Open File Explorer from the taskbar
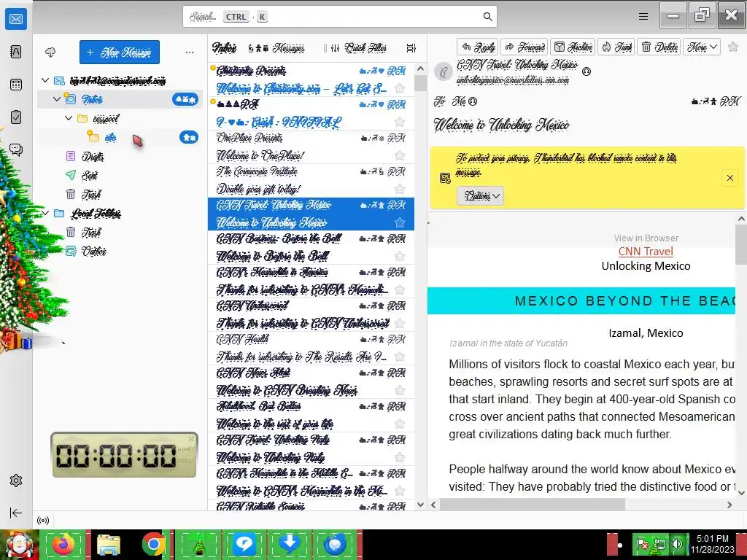Screen dimensions: 747x560 [109, 544]
